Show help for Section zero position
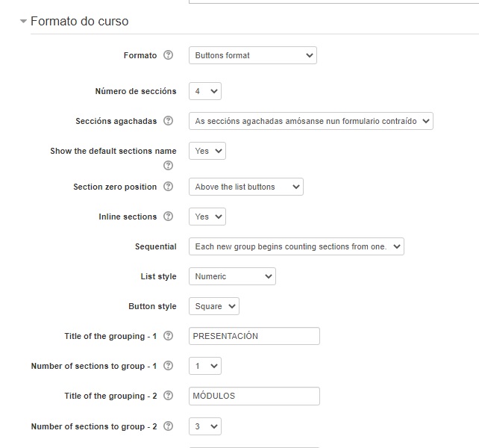Viewport: 479px width, 448px height. click(x=168, y=187)
